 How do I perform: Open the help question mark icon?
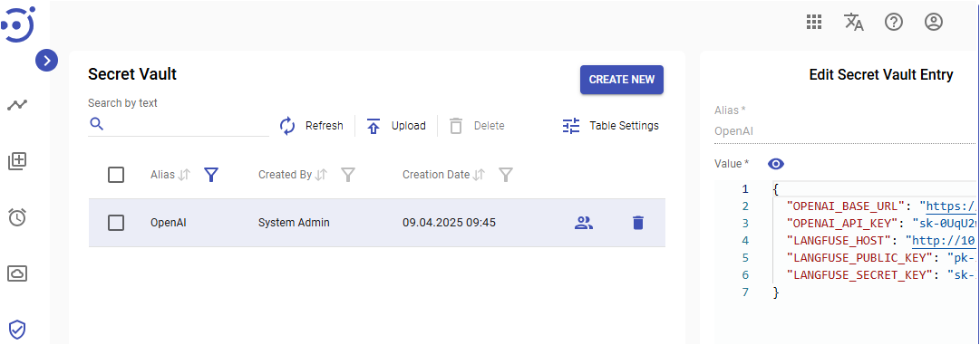pos(894,23)
